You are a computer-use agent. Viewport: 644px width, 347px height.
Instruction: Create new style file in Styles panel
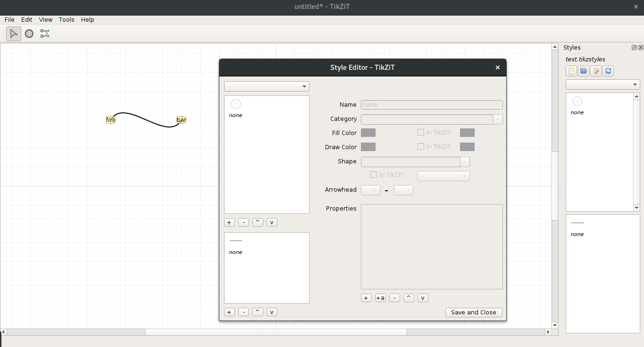pyautogui.click(x=571, y=71)
